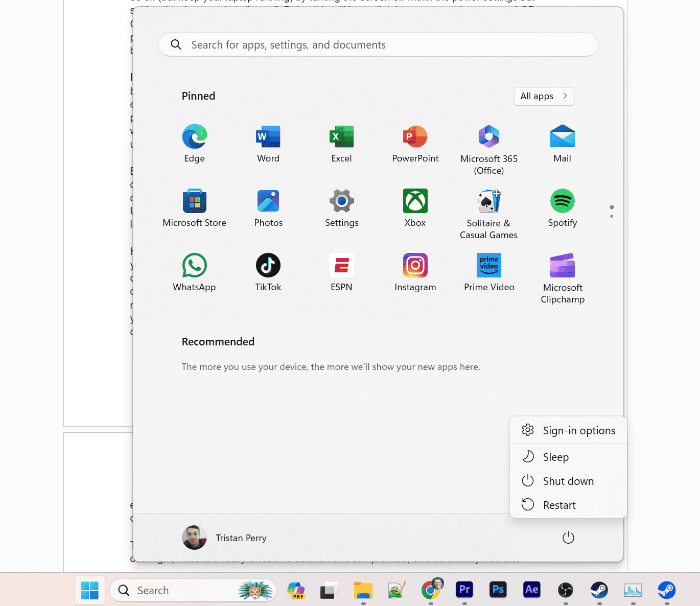This screenshot has width=700, height=606.
Task: Launch the Xbox app
Action: coord(415,208)
